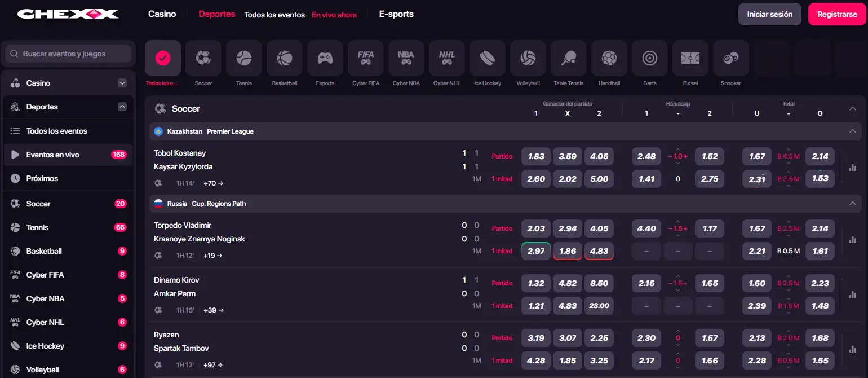The height and width of the screenshot is (378, 868).
Task: Select the Cyber FIFA filter icon
Action: (x=366, y=58)
